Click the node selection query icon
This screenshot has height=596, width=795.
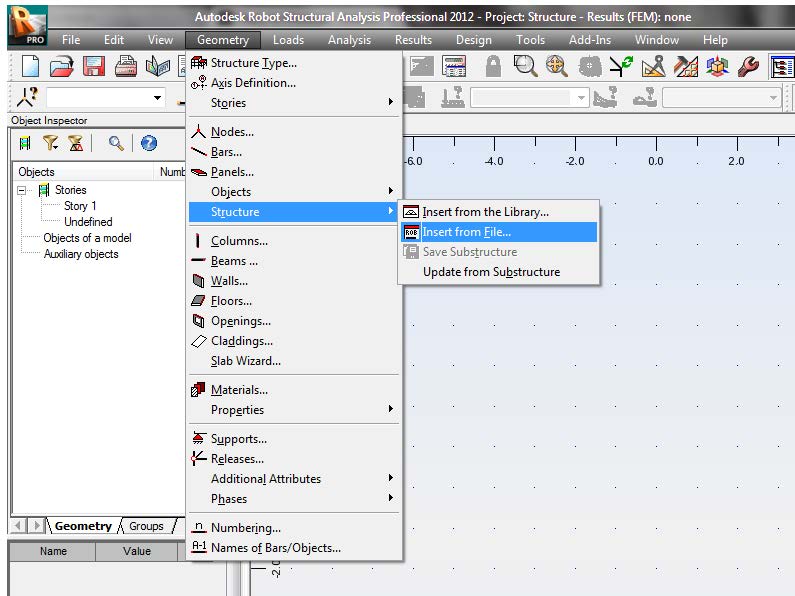tap(27, 97)
